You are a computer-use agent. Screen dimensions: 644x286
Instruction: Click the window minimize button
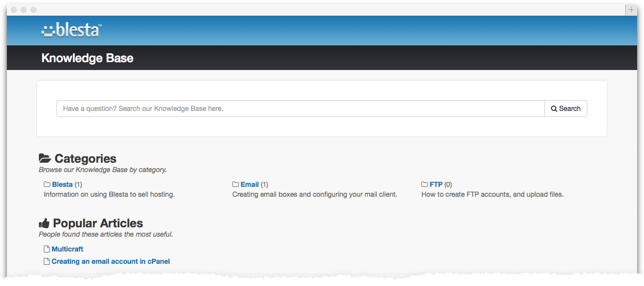[x=23, y=9]
